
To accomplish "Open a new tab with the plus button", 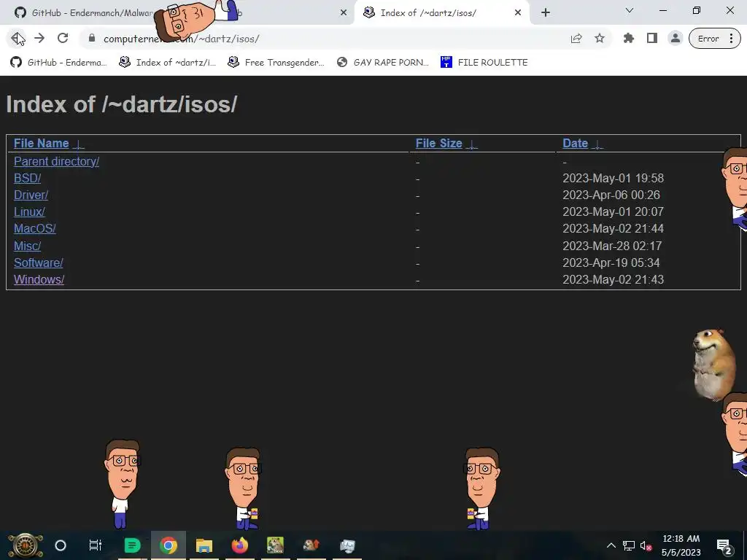I will (x=546, y=13).
